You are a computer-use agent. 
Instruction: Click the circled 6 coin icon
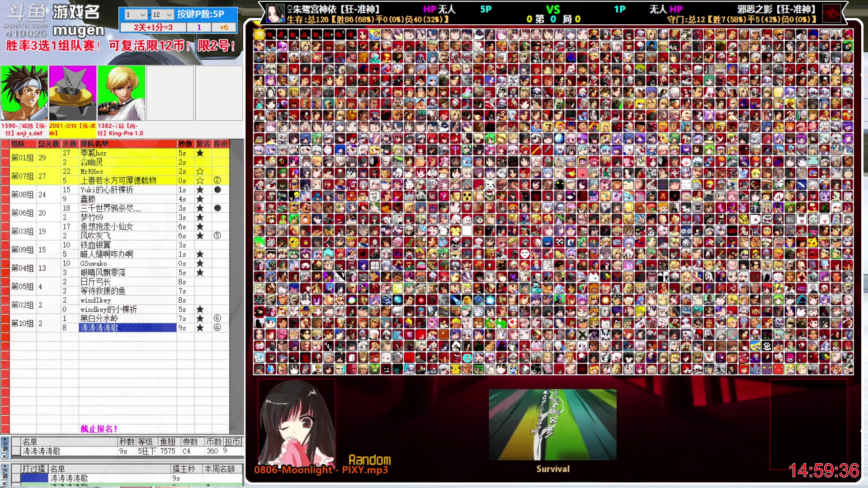click(217, 319)
